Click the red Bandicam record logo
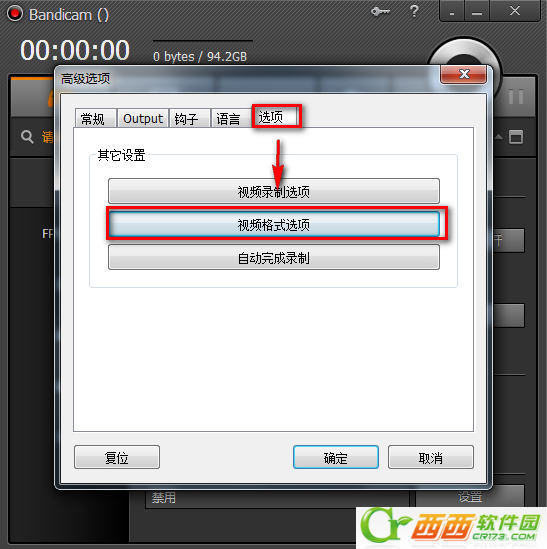 click(15, 14)
